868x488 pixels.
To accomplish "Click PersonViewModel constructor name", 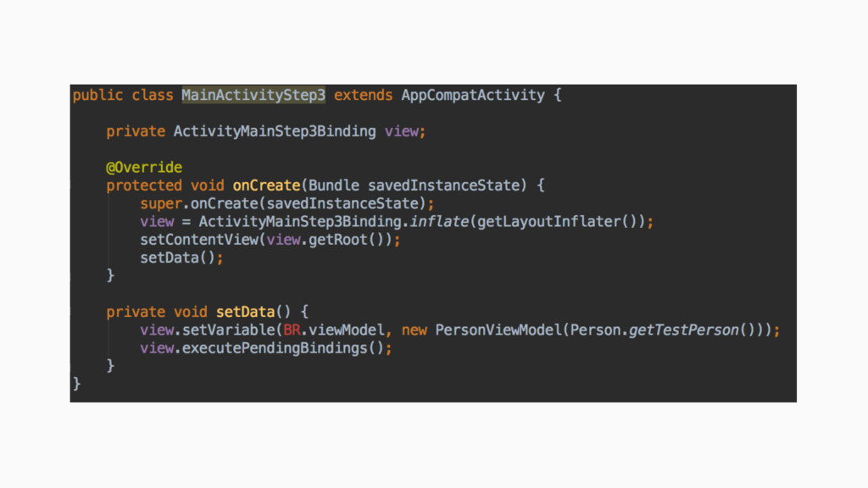I will (498, 330).
